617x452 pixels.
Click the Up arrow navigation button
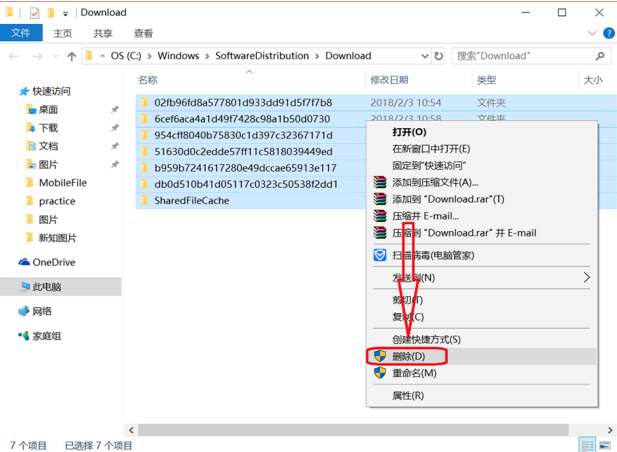[71, 57]
